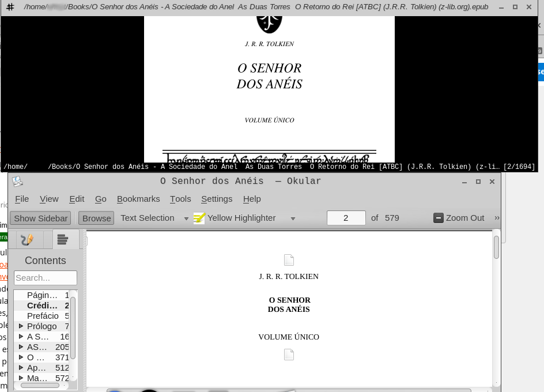Expand the Prólogo contents entry
Image resolution: width=544 pixels, height=392 pixels.
pos(21,326)
